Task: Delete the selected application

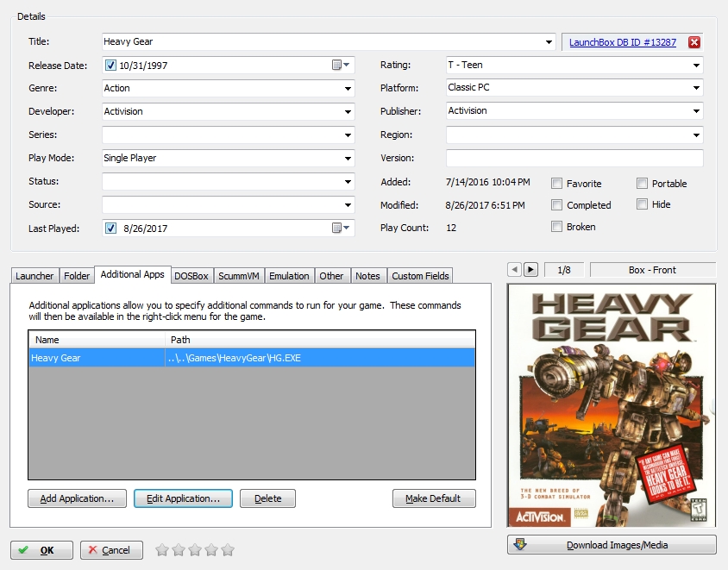Action: 268,498
